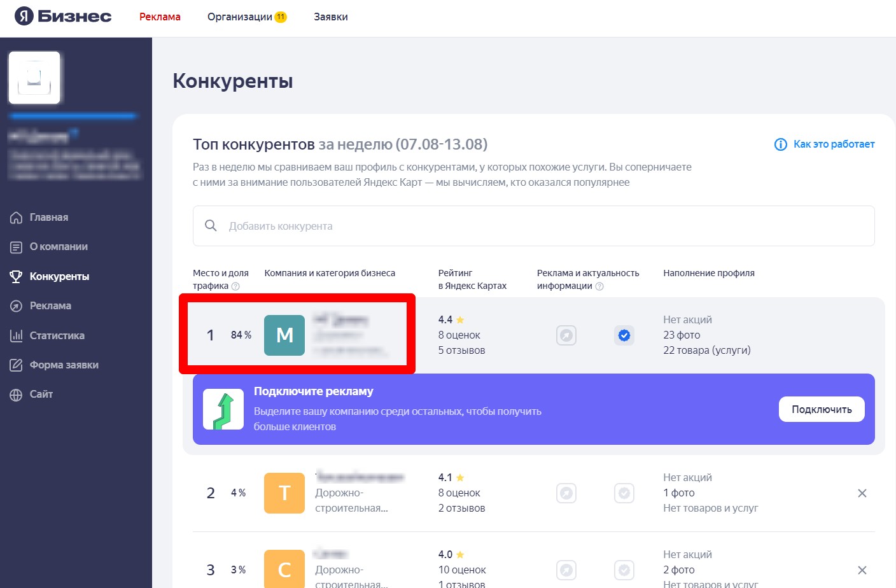This screenshot has height=588, width=896.
Task: Click the orange T company avatar
Action: 284,493
